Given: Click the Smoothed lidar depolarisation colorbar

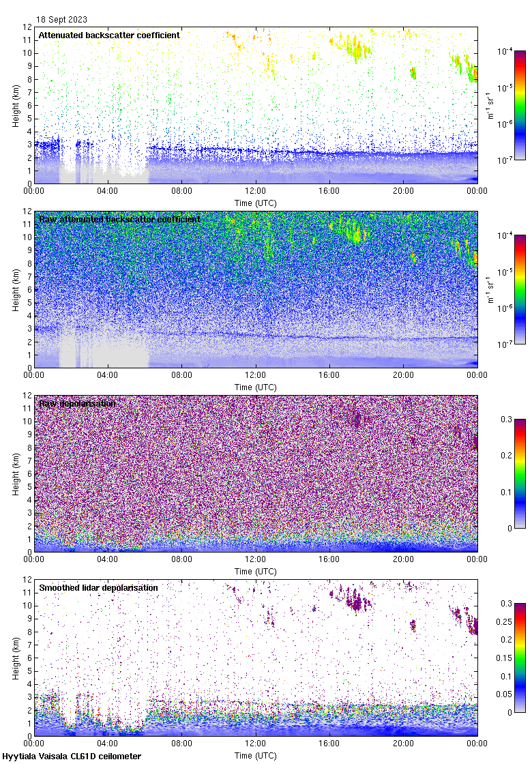Looking at the screenshot, I should point(520,658).
